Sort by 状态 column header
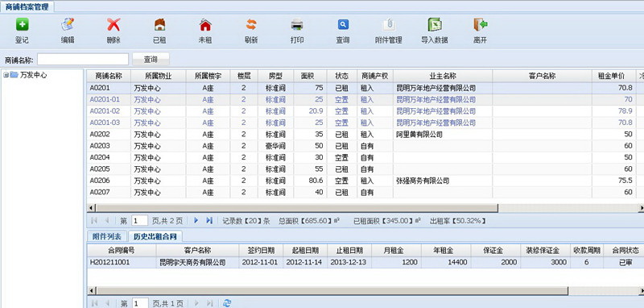This screenshot has width=644, height=308. (341, 76)
